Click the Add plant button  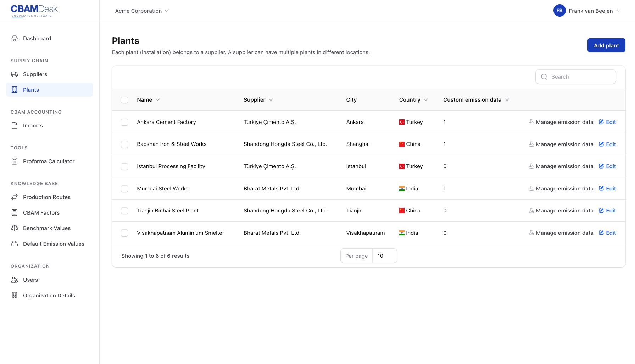(x=606, y=45)
